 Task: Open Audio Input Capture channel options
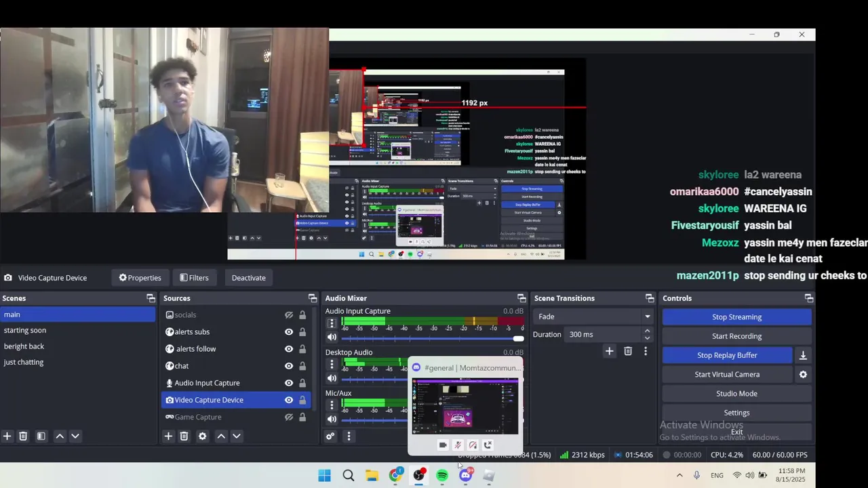(x=332, y=325)
